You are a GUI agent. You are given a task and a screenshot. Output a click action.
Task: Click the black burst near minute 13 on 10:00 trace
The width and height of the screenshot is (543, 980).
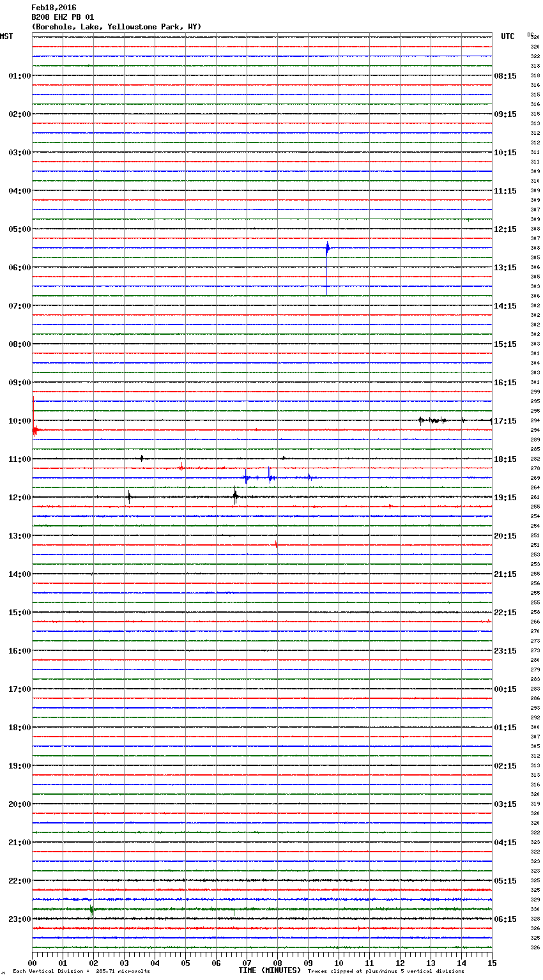(x=433, y=420)
